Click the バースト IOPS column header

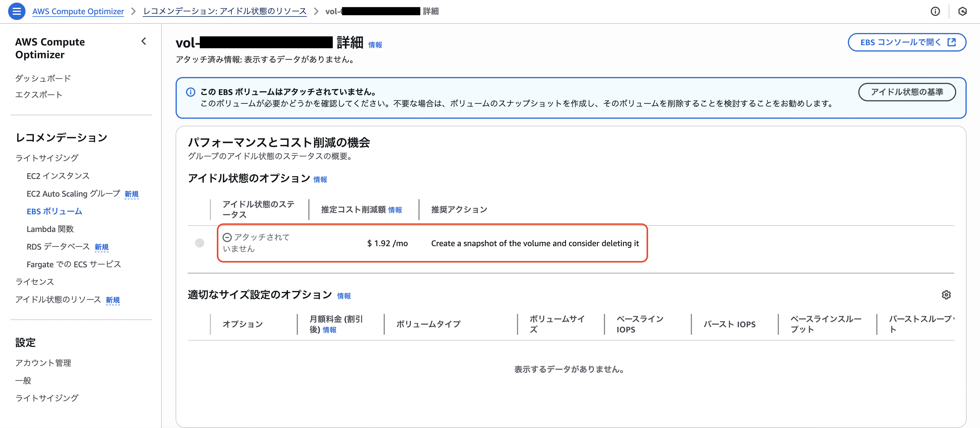tap(729, 324)
